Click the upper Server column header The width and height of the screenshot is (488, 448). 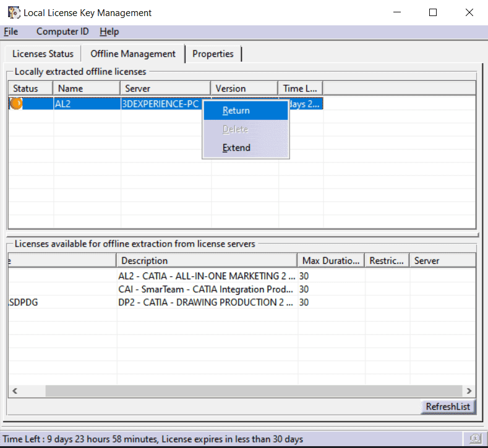166,88
